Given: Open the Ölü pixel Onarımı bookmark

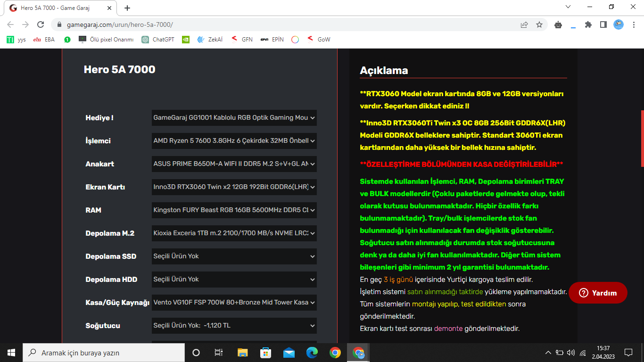Looking at the screenshot, I should (106, 40).
